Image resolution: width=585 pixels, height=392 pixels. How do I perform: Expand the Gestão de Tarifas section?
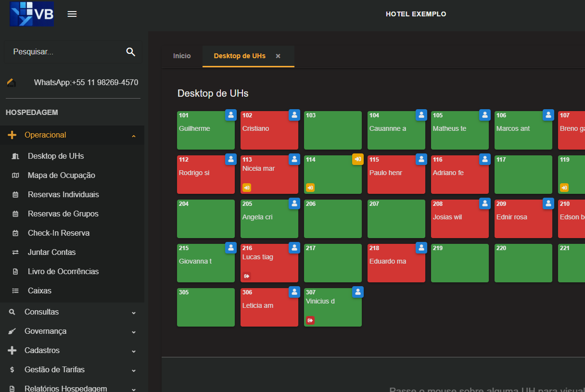[72, 370]
